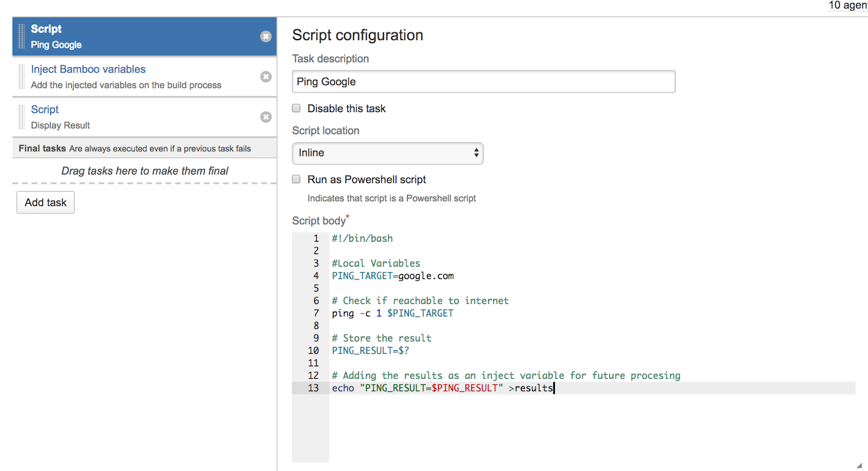The image size is (868, 471).
Task: Click the '# Store the result' comment line
Action: (x=382, y=338)
